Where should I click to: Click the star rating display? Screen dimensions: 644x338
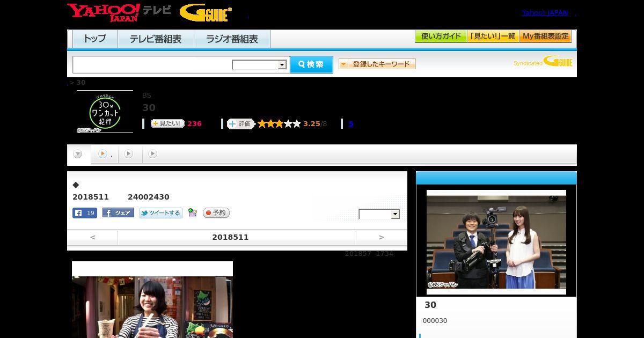[279, 124]
